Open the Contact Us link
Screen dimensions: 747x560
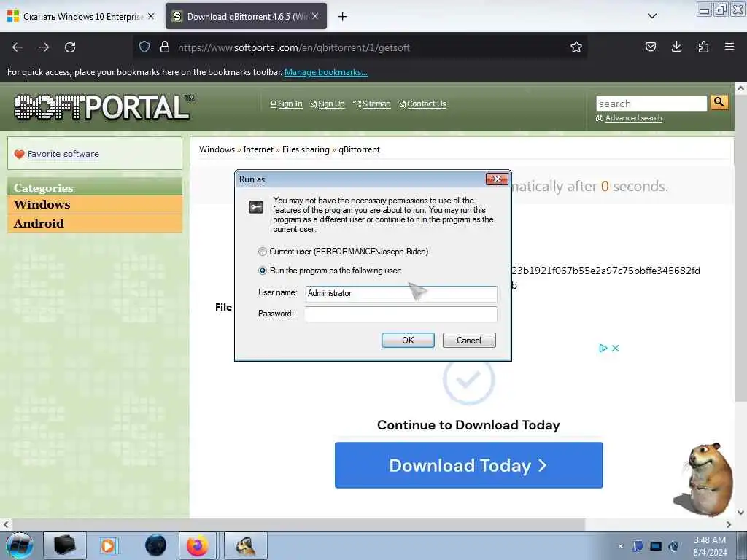tap(426, 104)
